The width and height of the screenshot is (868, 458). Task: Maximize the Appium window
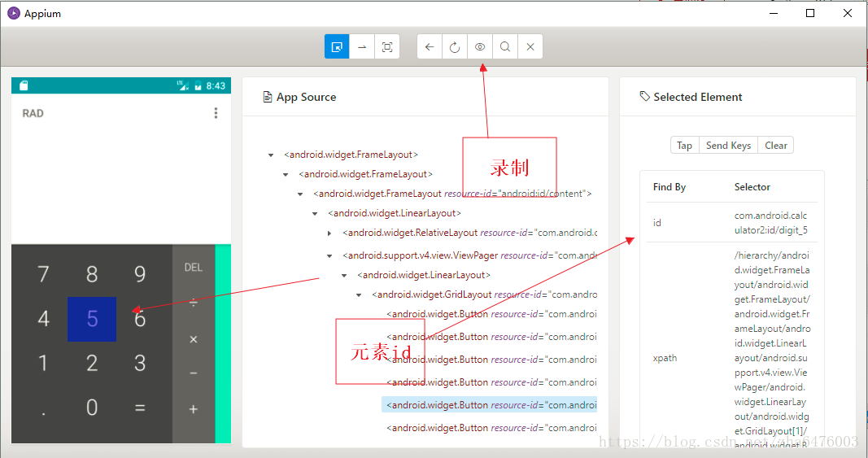[810, 13]
